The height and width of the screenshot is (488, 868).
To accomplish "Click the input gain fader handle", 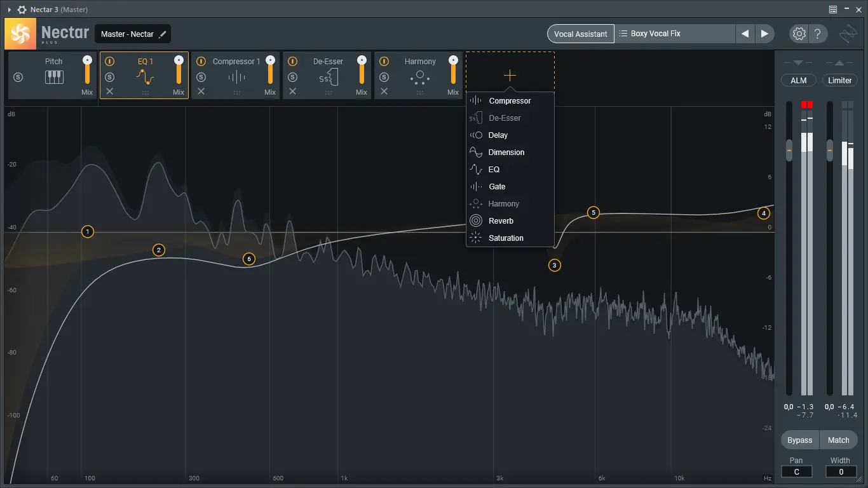I will pyautogui.click(x=789, y=151).
